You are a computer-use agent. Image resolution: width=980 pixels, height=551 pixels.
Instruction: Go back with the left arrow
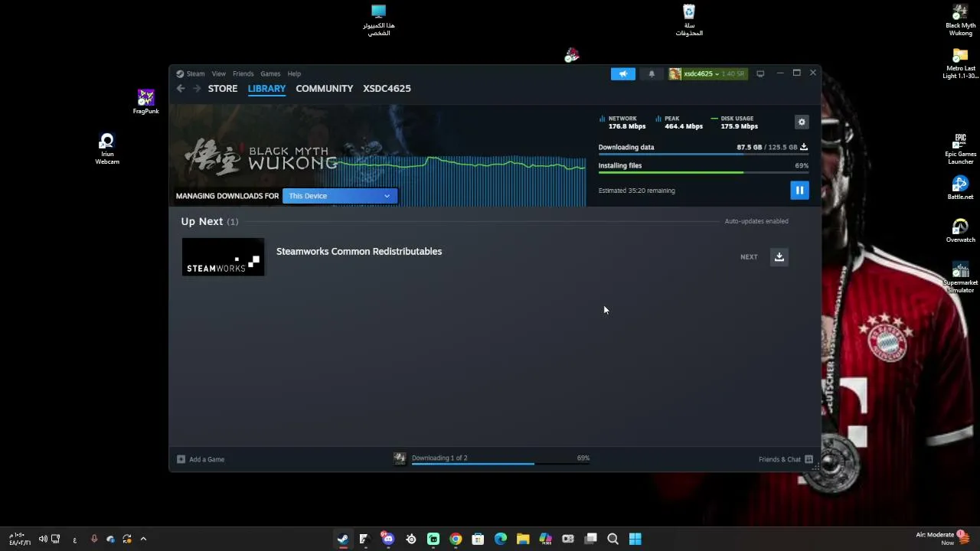pos(181,89)
